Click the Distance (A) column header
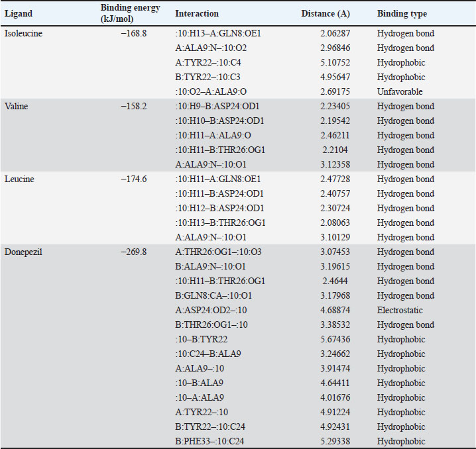476x449 pixels. [x=326, y=14]
